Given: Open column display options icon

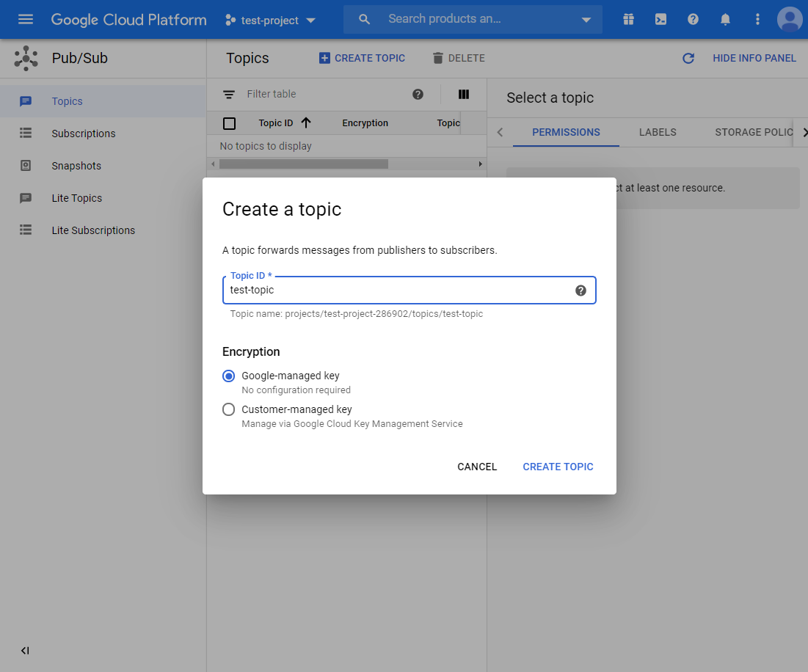Looking at the screenshot, I should coord(464,94).
